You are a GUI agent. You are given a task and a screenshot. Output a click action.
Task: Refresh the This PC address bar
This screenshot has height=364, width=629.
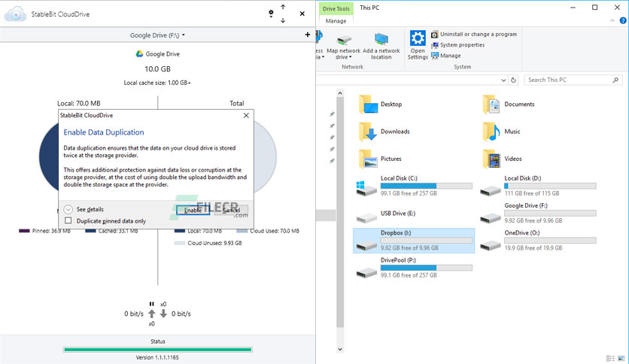point(513,80)
